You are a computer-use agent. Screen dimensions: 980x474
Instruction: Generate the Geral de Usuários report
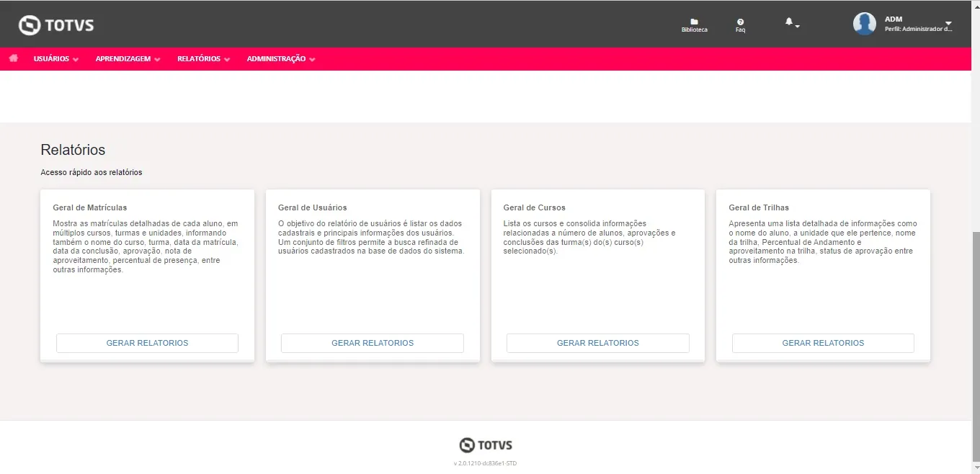coord(373,343)
